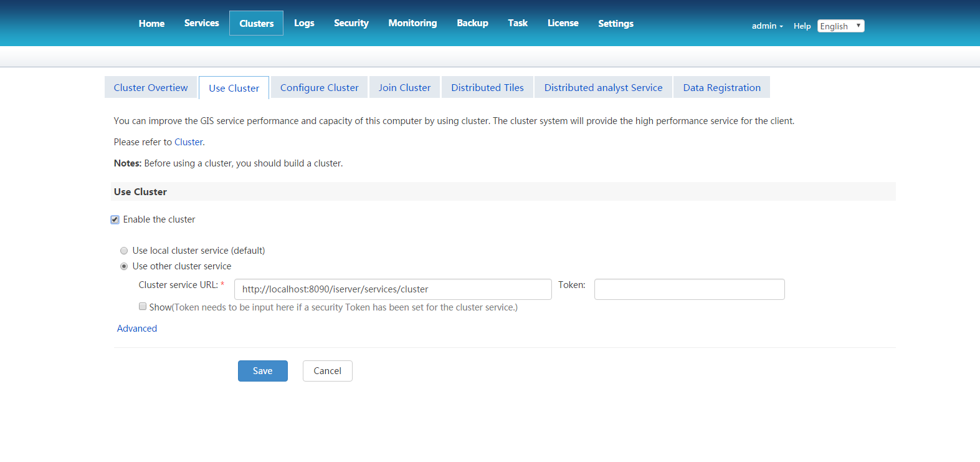This screenshot has width=980, height=462.
Task: Switch to Data Registration tab
Action: point(721,88)
